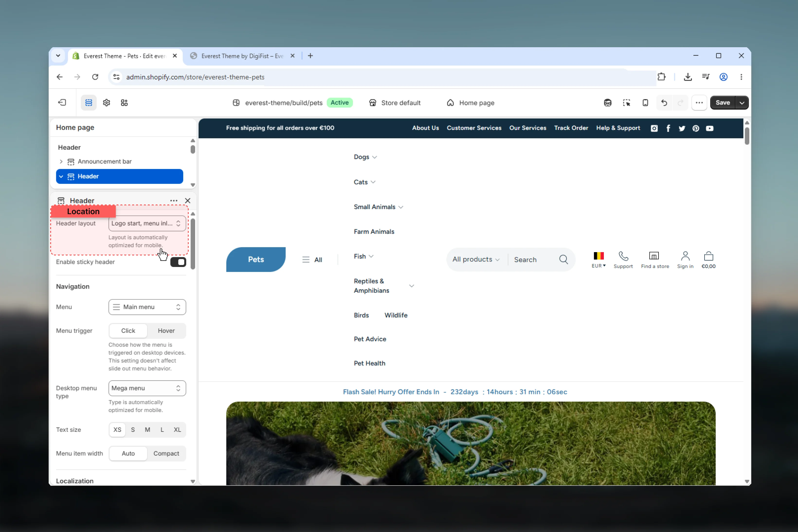This screenshot has height=532, width=798.
Task: Open the Help & Support link
Action: coord(618,128)
